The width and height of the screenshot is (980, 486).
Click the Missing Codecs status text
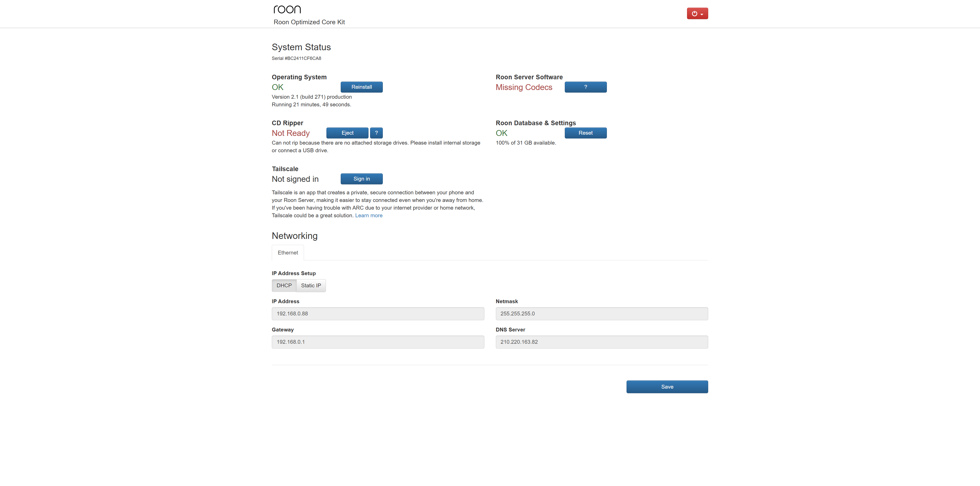pos(524,87)
